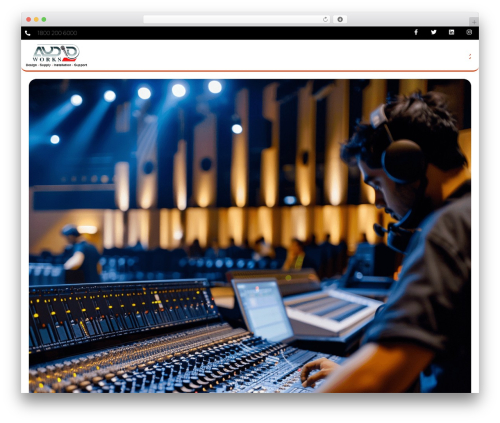Open the LinkedIn social link

pos(451,32)
